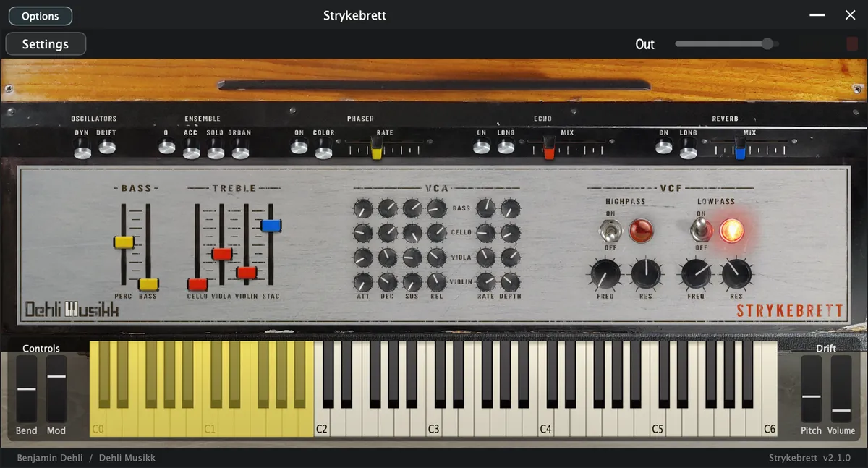
Task: Toggle the ensemble SOLO button
Action: pos(216,148)
